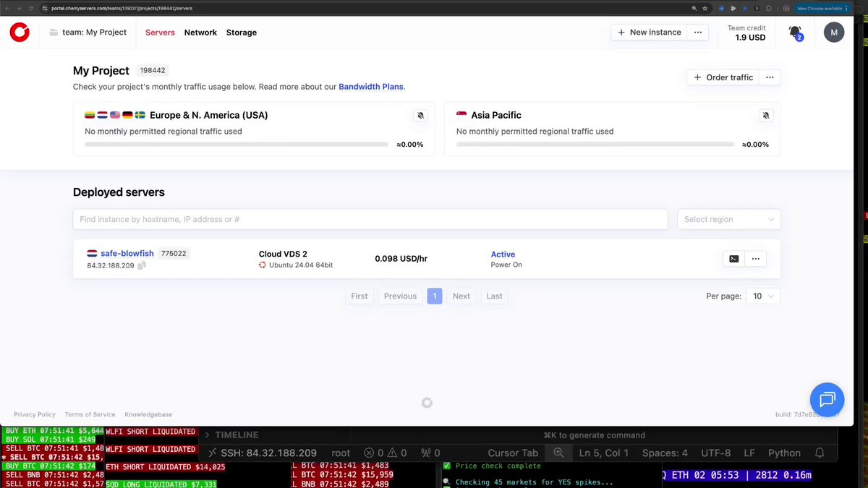Viewport: 868px width, 488px height.
Task: Open the user avatar menu
Action: (834, 32)
